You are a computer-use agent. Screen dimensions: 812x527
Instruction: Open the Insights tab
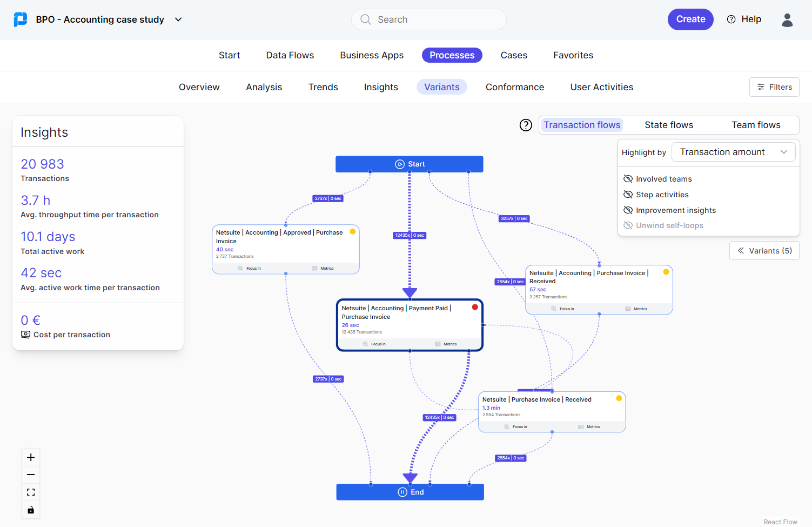point(380,86)
